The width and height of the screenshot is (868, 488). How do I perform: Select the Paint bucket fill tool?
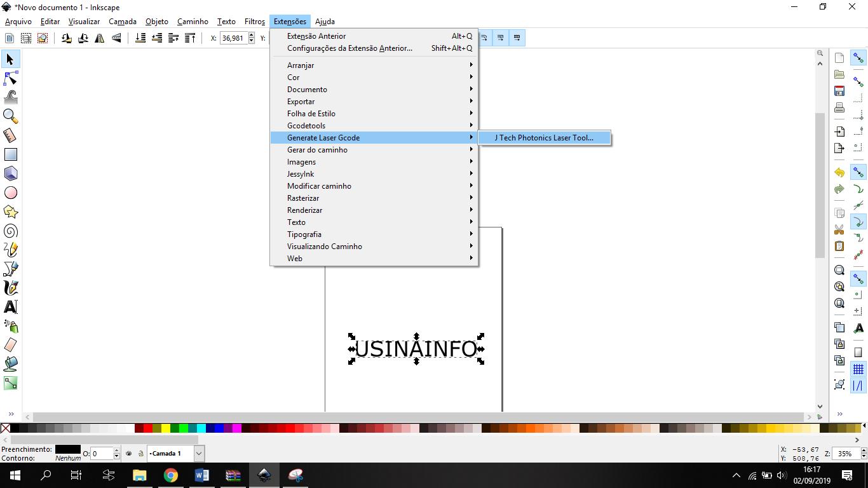click(x=10, y=364)
